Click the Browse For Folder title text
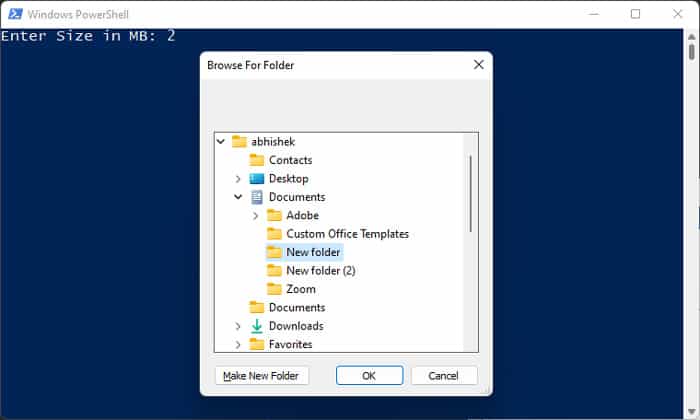Viewport: 700px width, 420px height. click(x=250, y=65)
